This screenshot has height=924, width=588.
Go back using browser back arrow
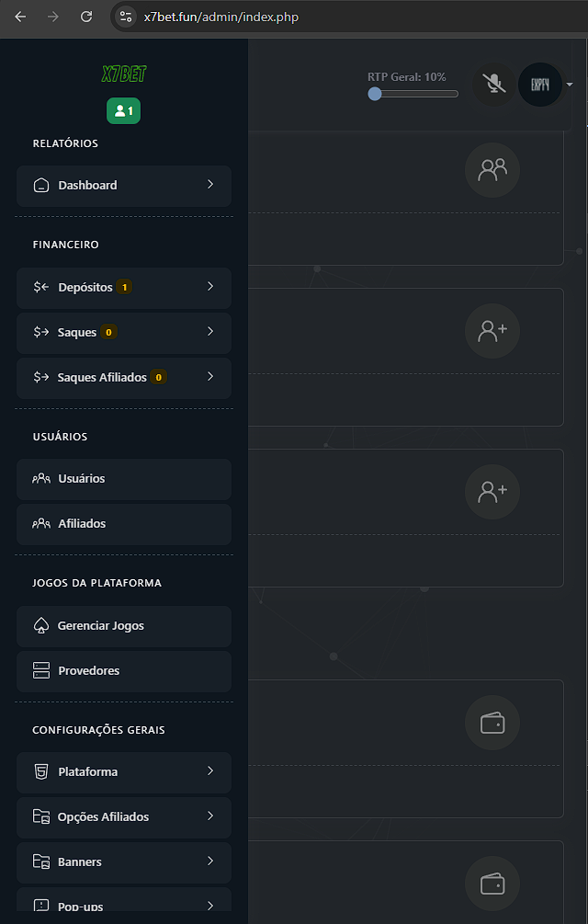point(20,17)
